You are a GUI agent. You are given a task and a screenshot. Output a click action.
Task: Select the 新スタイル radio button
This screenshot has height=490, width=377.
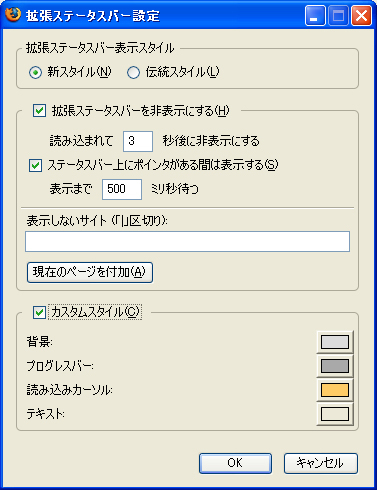click(35, 72)
